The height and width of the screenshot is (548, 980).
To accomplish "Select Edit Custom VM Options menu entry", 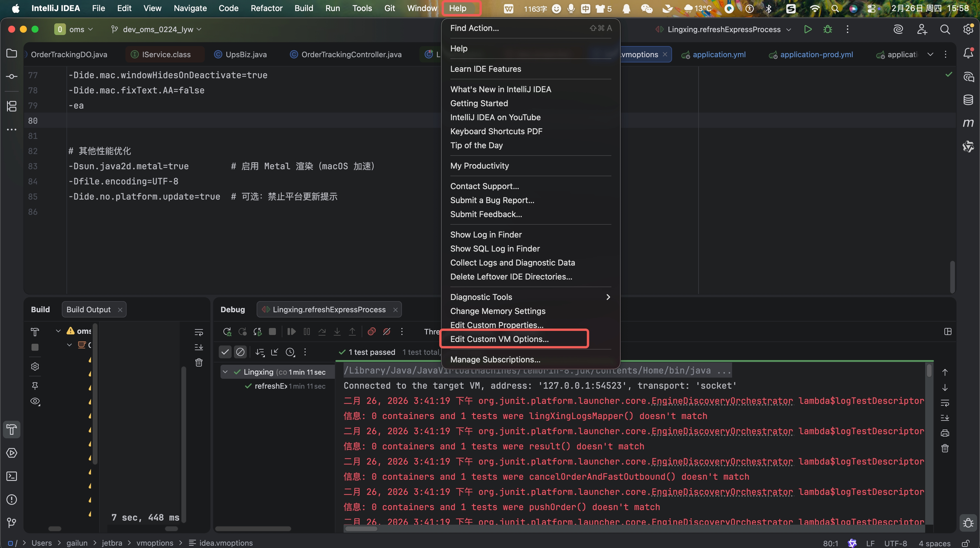I will [x=530, y=339].
